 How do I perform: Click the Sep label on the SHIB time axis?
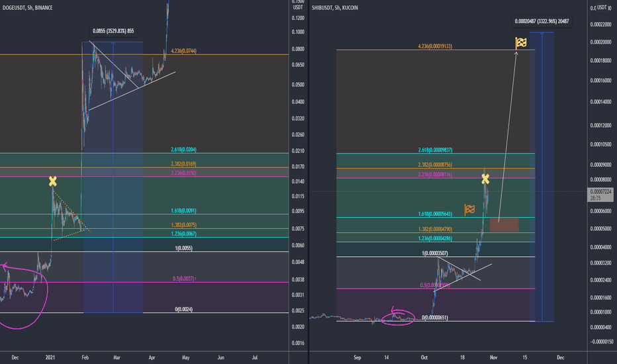[x=357, y=357]
